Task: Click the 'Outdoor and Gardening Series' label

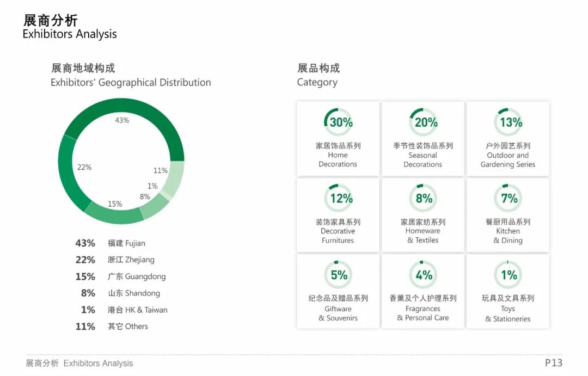Action: pos(508,159)
